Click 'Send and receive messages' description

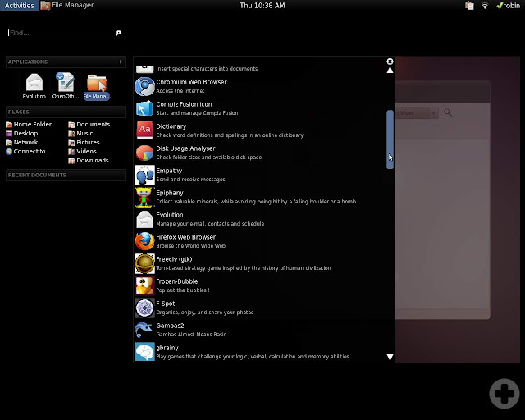(190, 180)
